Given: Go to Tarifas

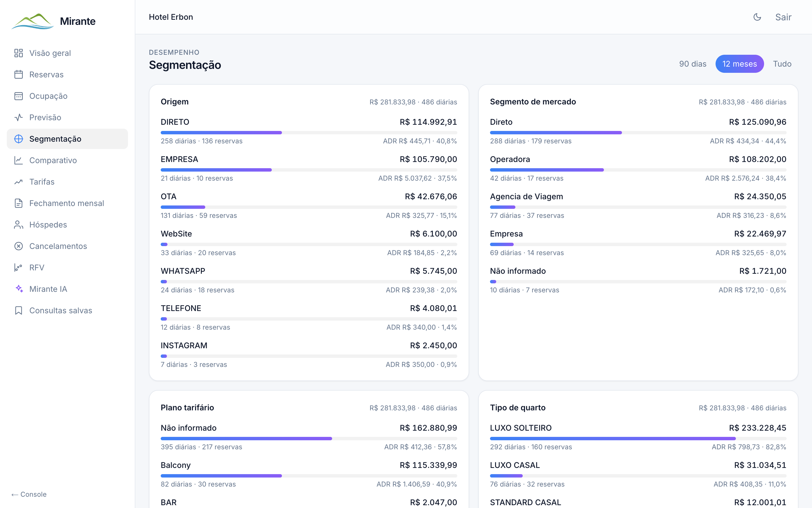Looking at the screenshot, I should [x=67, y=182].
